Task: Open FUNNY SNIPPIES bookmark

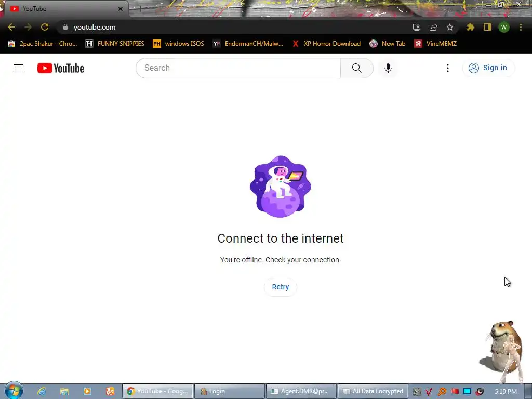Action: (x=115, y=44)
